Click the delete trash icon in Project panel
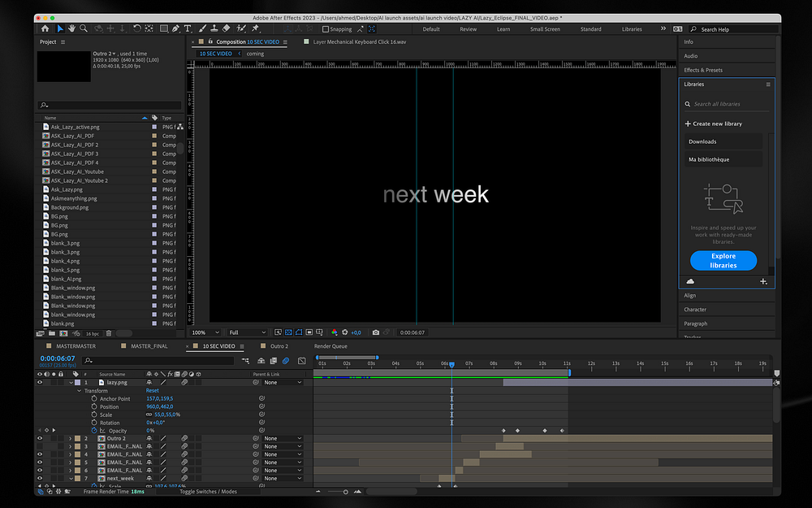Image resolution: width=812 pixels, height=508 pixels. pos(109,334)
